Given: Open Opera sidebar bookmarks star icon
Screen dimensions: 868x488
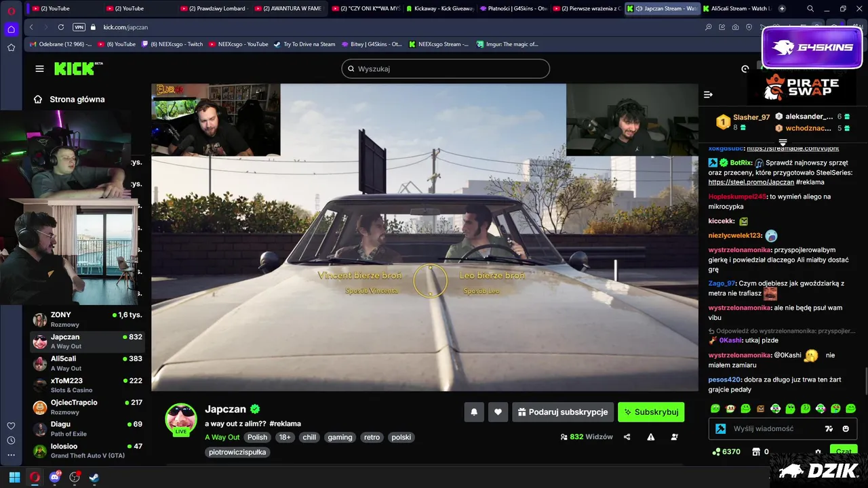Looking at the screenshot, I should pyautogui.click(x=11, y=47).
